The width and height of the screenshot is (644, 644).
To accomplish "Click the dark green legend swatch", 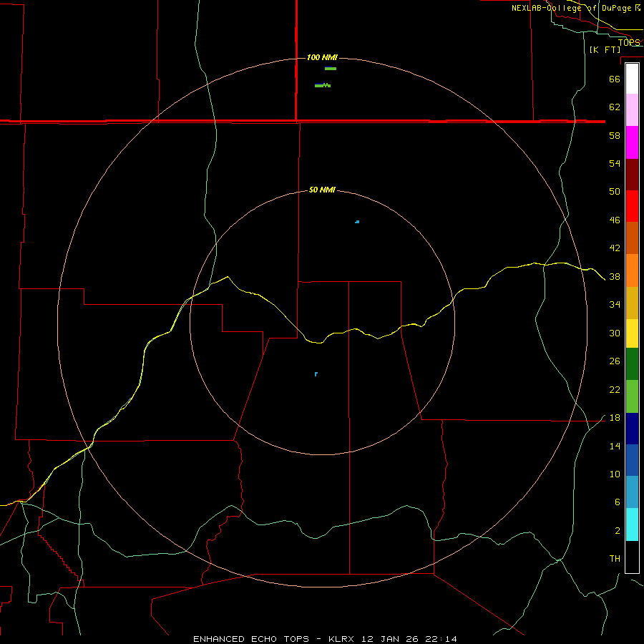I will tap(632, 364).
